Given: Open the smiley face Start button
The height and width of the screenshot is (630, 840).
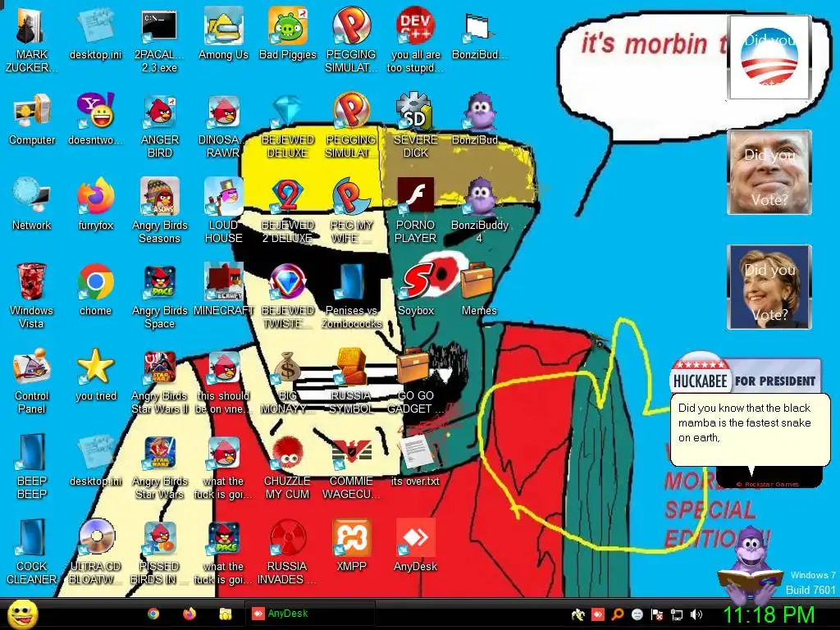Looking at the screenshot, I should [x=22, y=614].
